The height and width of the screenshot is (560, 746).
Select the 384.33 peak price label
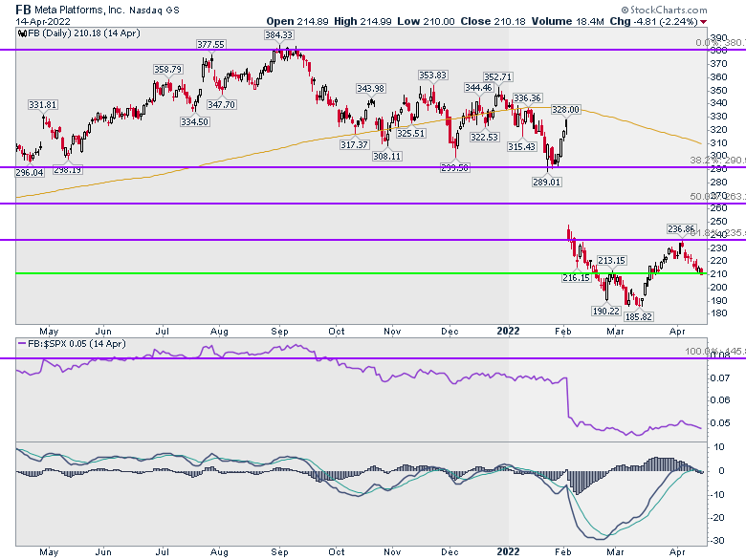click(x=279, y=34)
